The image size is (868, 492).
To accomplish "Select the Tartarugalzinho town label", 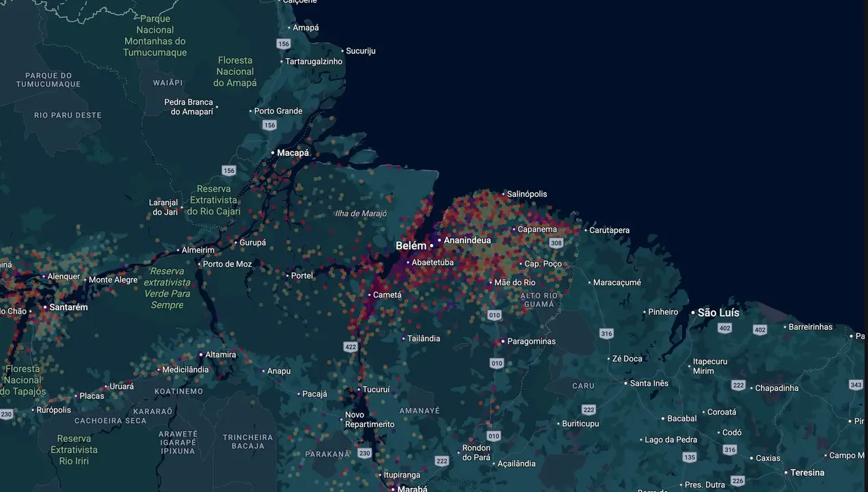I will (x=314, y=61).
